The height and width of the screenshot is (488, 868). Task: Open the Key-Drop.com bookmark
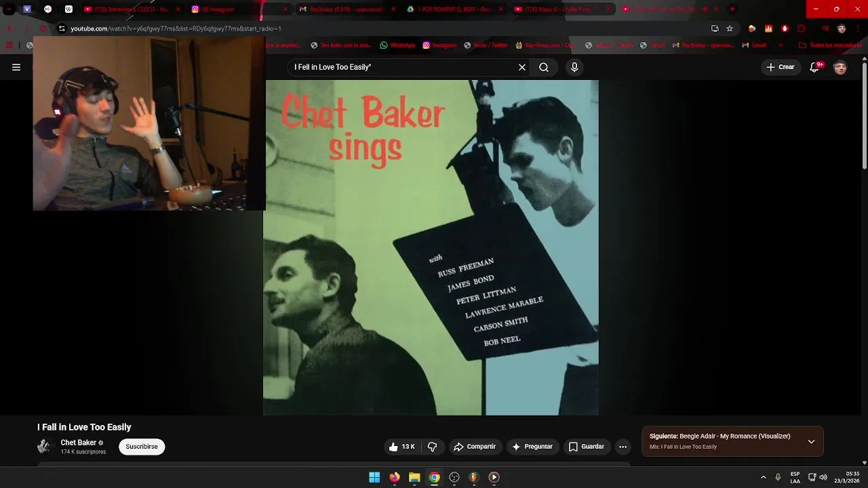[546, 45]
